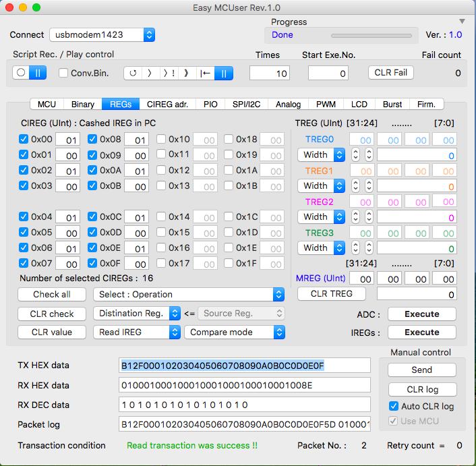Click left stepper beside TREG0 Width
Image resolution: width=476 pixels, height=466 pixels.
[355, 155]
